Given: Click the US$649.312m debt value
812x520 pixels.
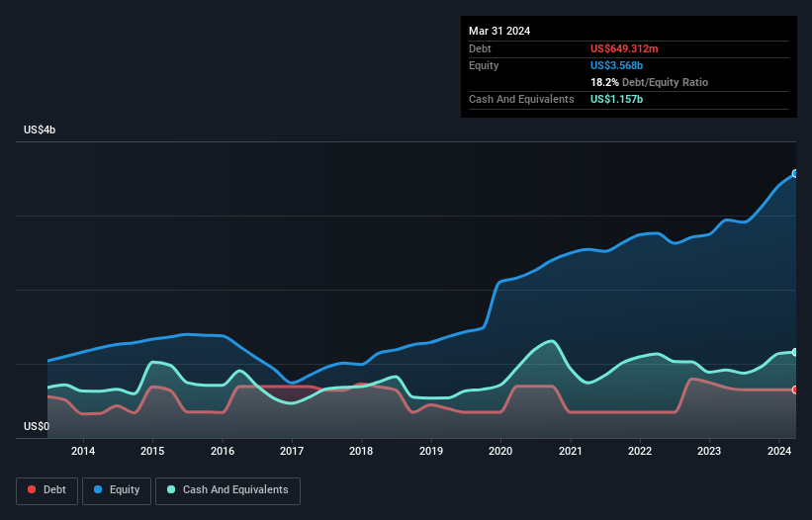Looking at the screenshot, I should coord(624,48).
